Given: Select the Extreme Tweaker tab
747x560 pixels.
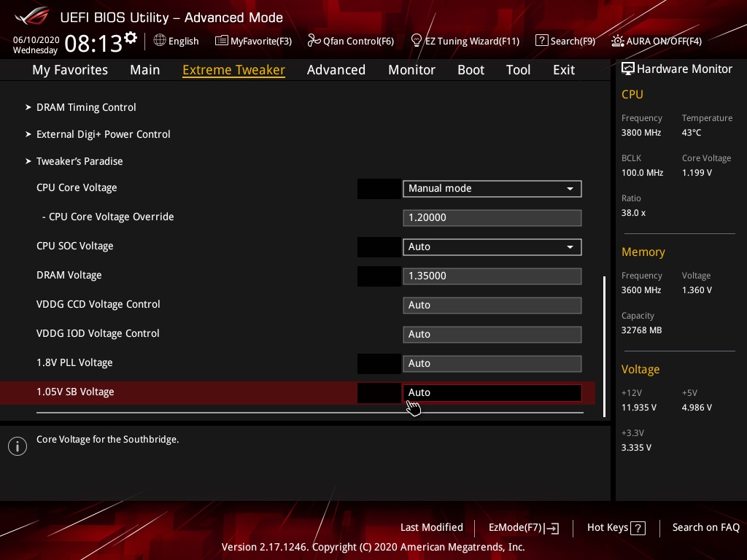Looking at the screenshot, I should coord(234,70).
